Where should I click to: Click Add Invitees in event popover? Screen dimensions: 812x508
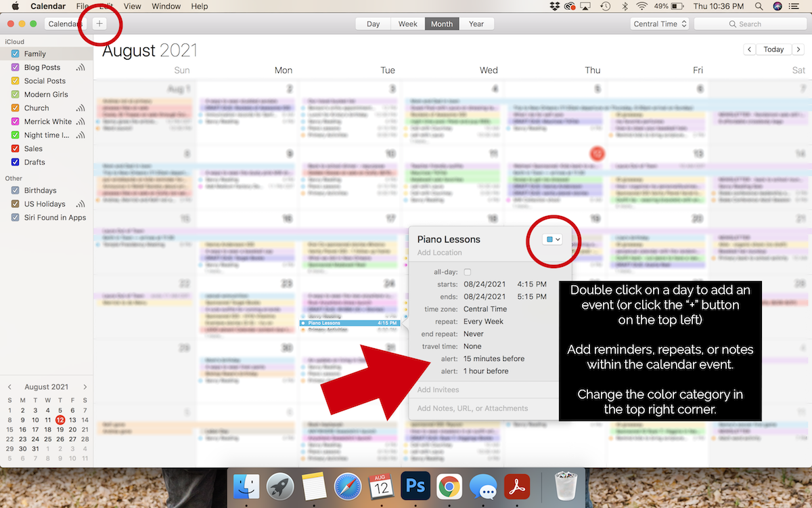point(438,390)
